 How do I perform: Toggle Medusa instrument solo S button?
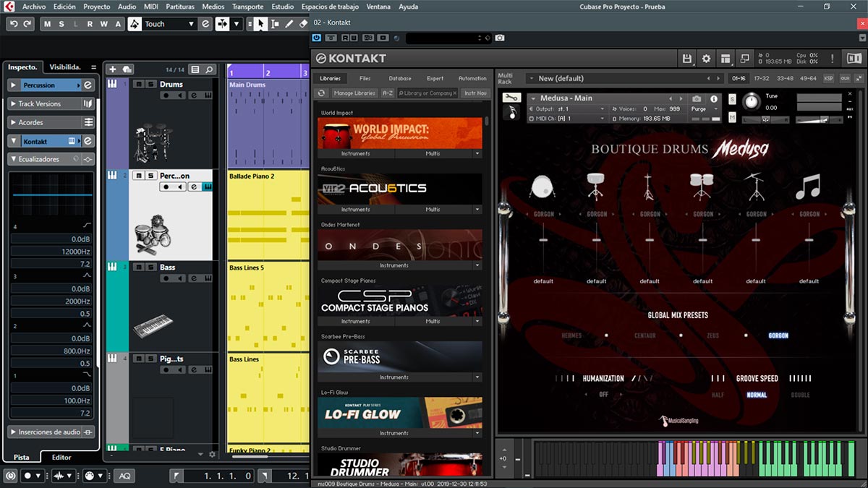[x=732, y=99]
